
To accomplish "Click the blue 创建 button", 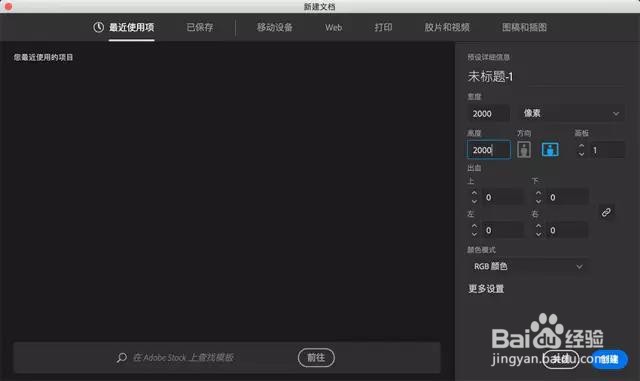I will [609, 359].
